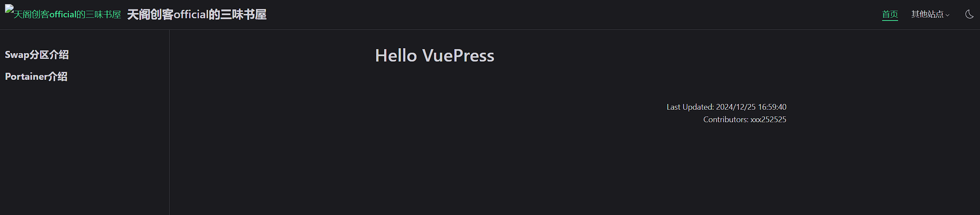Go to the 首页 navigation tab
The width and height of the screenshot is (980, 215).
click(890, 14)
